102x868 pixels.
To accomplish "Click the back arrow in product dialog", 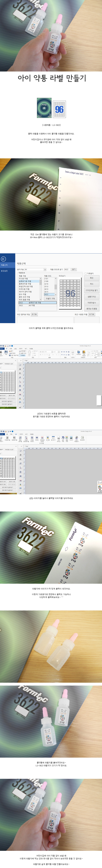I will (x=3, y=259).
